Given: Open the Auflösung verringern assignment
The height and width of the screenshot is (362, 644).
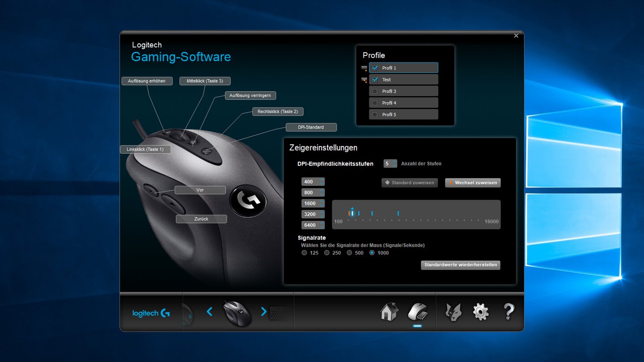Looking at the screenshot, I should [x=250, y=95].
